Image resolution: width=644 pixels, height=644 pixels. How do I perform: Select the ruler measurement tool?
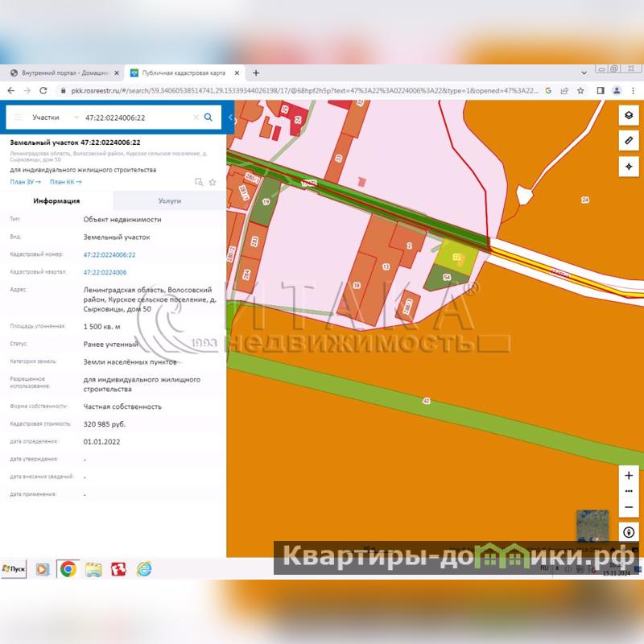(x=628, y=140)
